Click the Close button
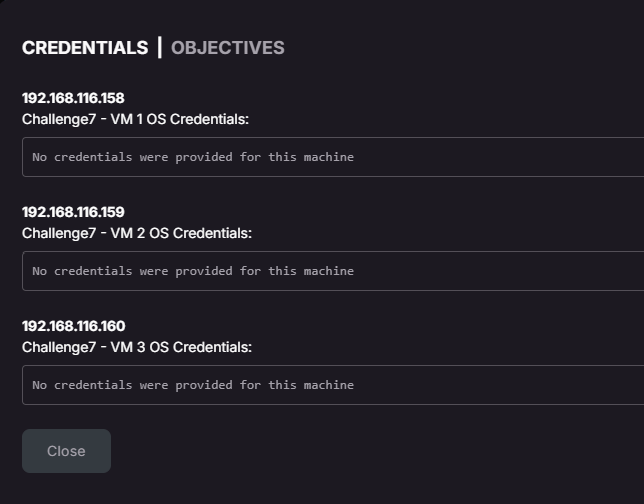The height and width of the screenshot is (504, 644). [x=67, y=451]
